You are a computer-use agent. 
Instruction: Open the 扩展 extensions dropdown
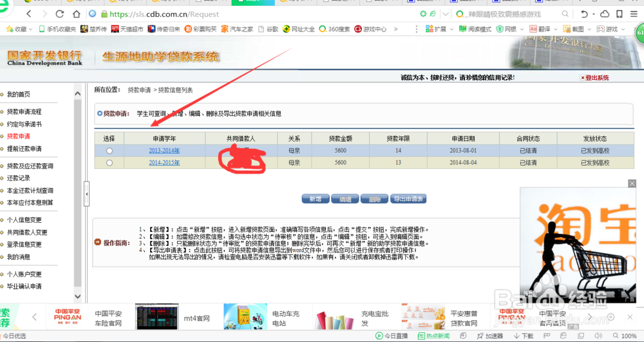439,29
